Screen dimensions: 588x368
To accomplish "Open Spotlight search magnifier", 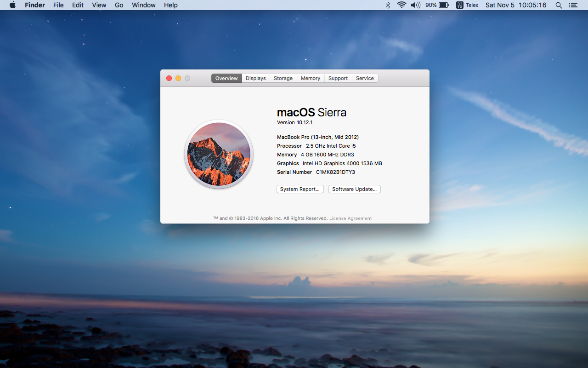I will tap(559, 5).
